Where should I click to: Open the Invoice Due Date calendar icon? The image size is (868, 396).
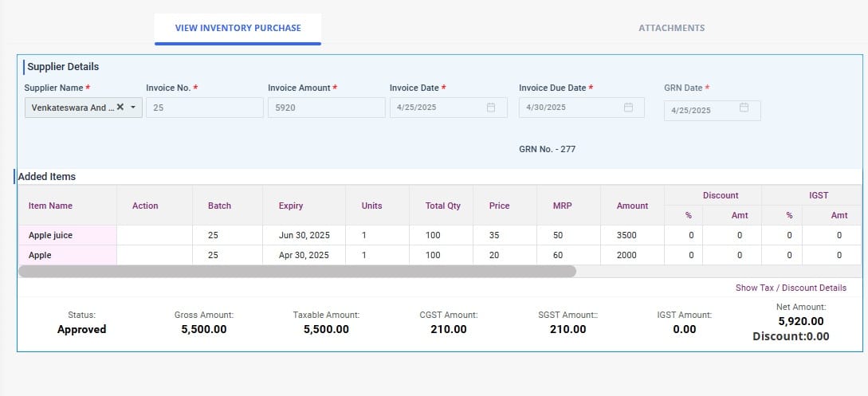click(628, 108)
